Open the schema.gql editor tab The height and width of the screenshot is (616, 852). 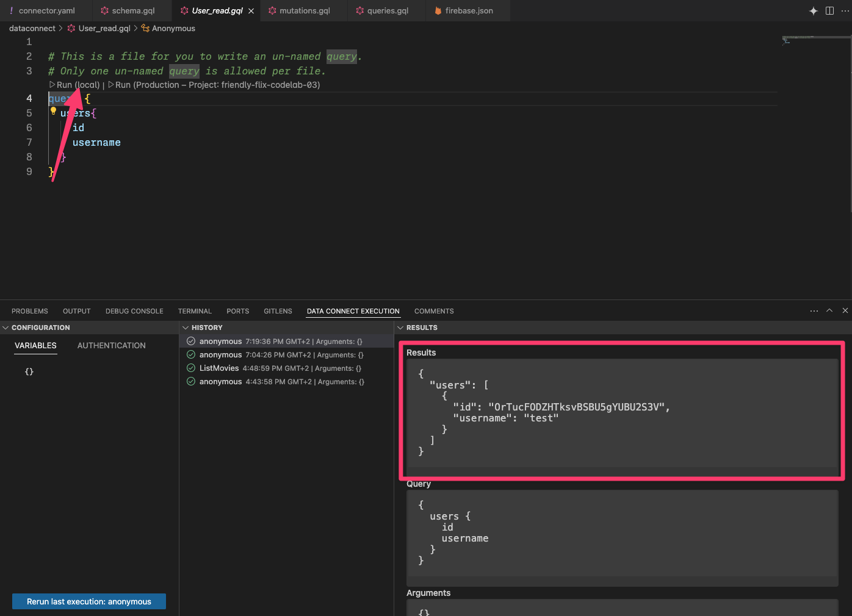click(132, 11)
